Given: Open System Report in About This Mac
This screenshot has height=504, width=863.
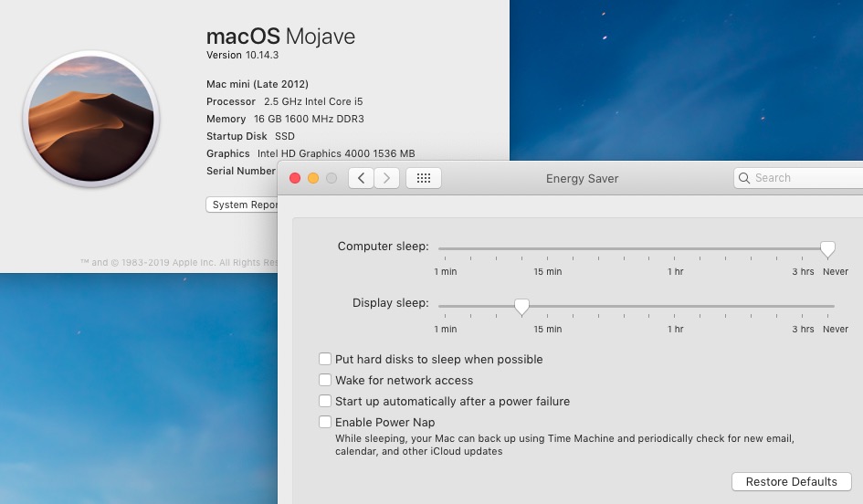Looking at the screenshot, I should [242, 205].
